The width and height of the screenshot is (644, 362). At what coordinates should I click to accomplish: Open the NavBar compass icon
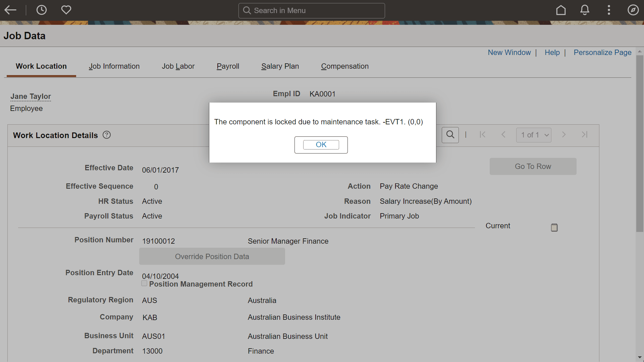click(633, 10)
